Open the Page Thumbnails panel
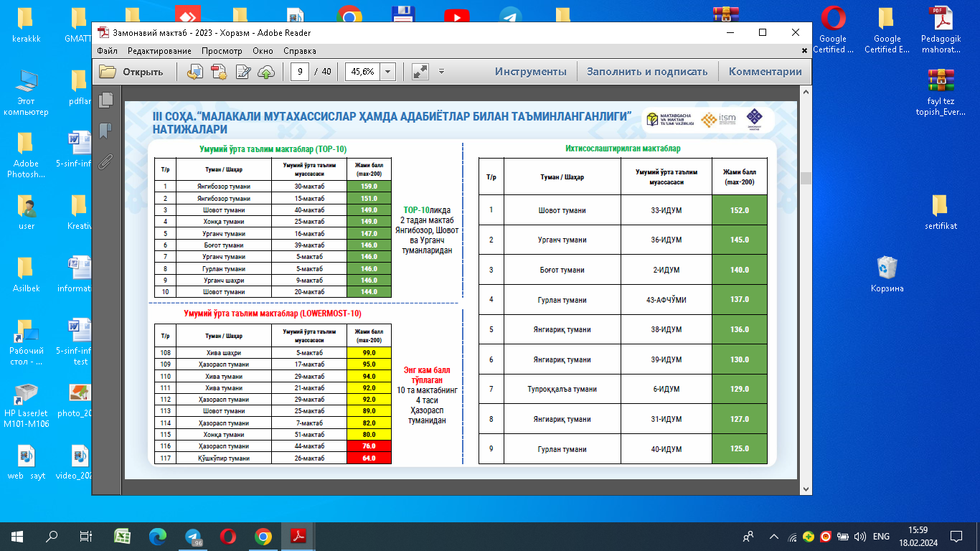 pos(106,100)
